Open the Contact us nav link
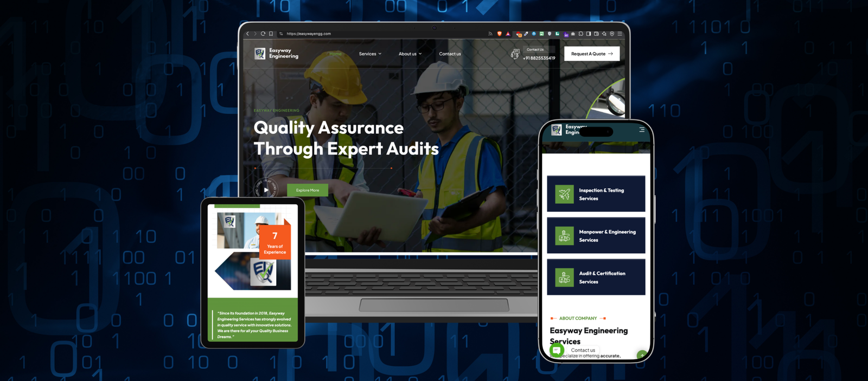Screen dimensions: 868x381 click(x=450, y=54)
